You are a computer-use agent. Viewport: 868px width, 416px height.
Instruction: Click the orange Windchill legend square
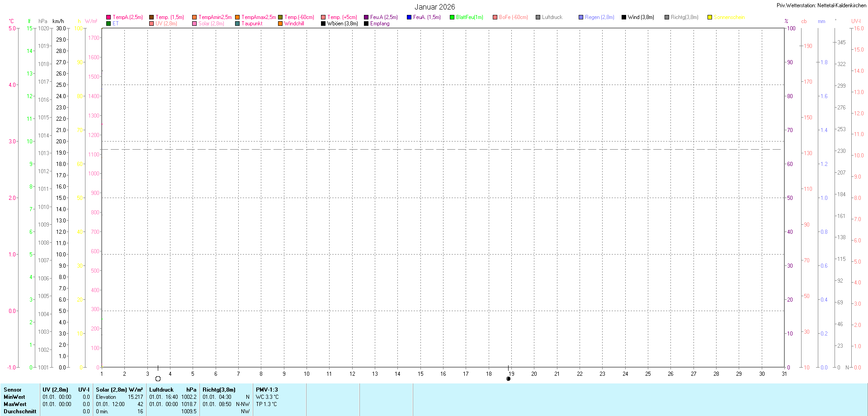pos(280,24)
